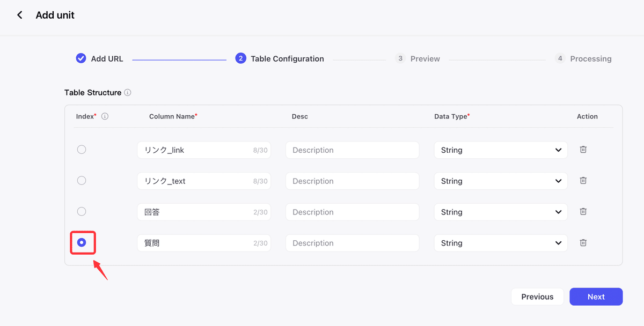Delete the 質問 column row
Screen dimensions: 644x326
pyautogui.click(x=583, y=243)
